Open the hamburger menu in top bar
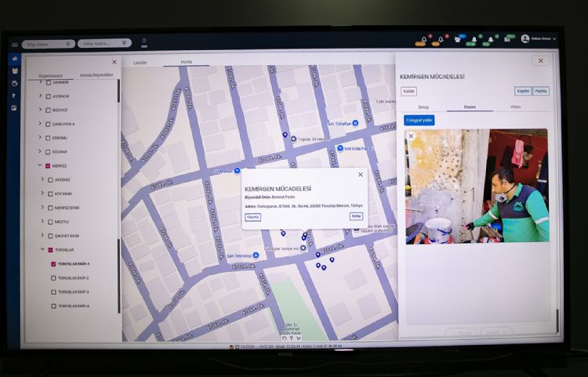Viewport: 588px width, 377px height. click(14, 45)
